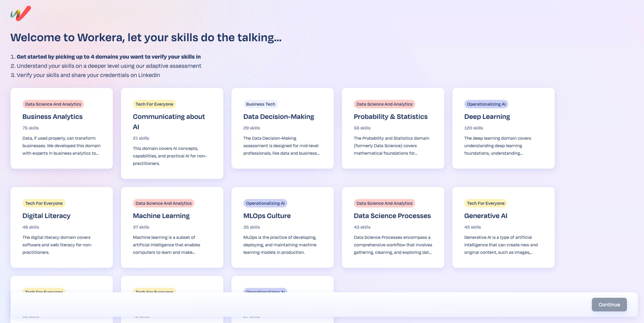Click Machine Learning's Data Science And Analytics tag
The image size is (644, 323).
[164, 203]
